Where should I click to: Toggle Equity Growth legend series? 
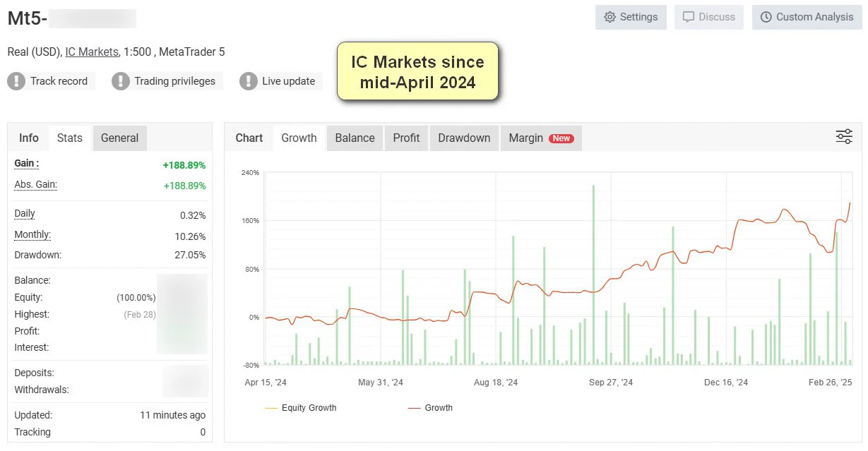coord(301,408)
